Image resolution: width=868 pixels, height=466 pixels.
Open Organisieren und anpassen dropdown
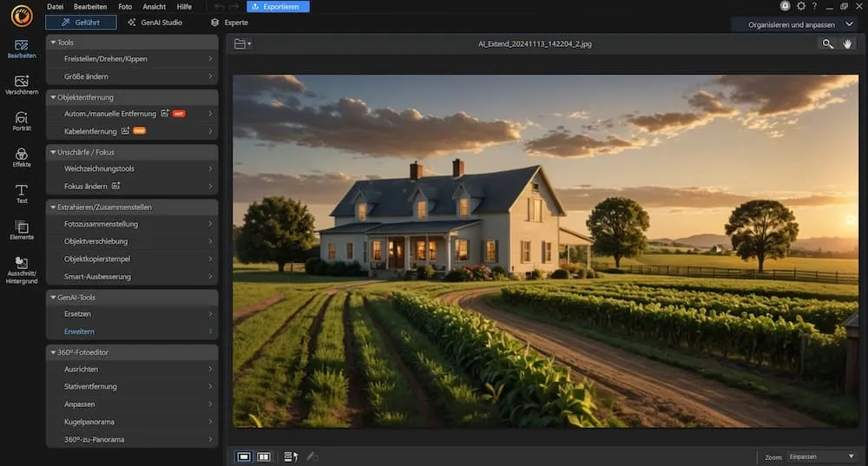[799, 24]
